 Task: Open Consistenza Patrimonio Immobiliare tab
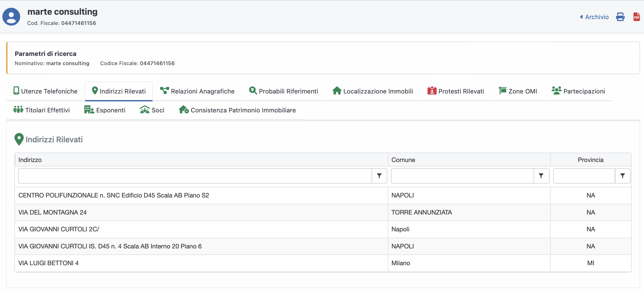[237, 110]
